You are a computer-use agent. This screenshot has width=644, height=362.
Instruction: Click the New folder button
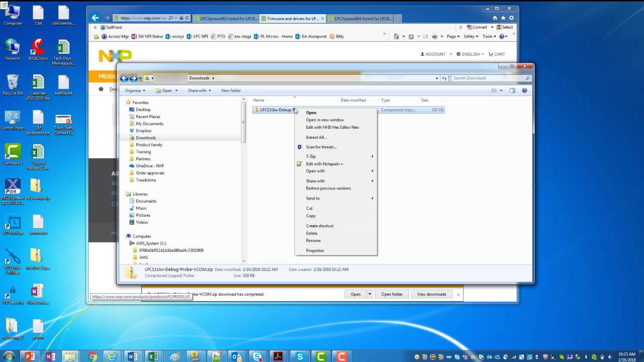coord(231,90)
